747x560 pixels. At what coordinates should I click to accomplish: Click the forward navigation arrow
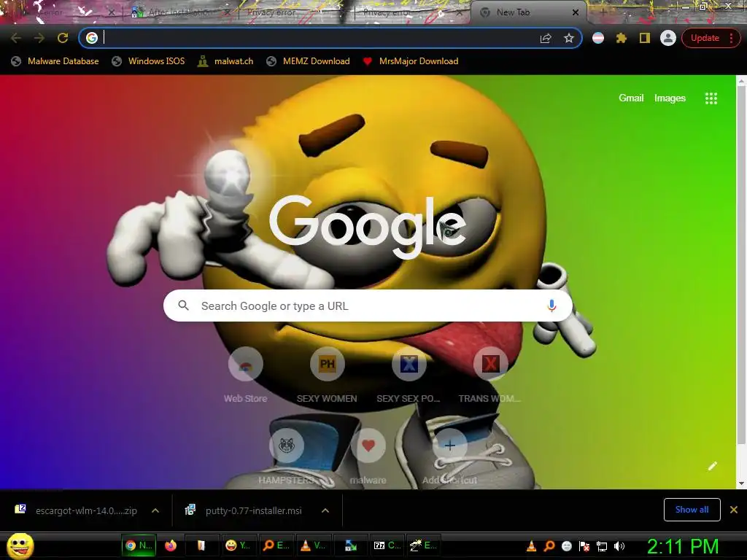click(39, 38)
